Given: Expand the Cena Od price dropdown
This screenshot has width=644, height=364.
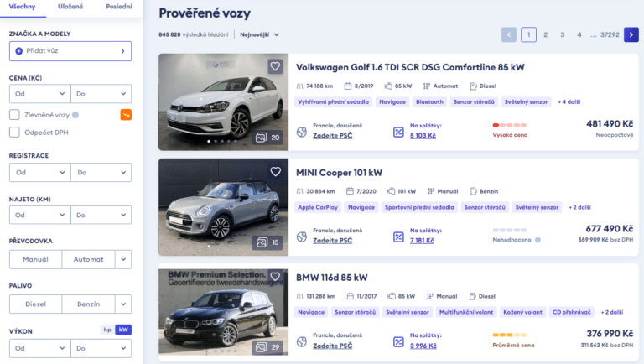Looking at the screenshot, I should click(39, 95).
